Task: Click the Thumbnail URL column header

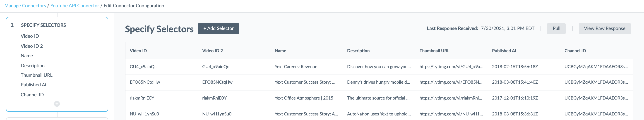Action: 434,51
